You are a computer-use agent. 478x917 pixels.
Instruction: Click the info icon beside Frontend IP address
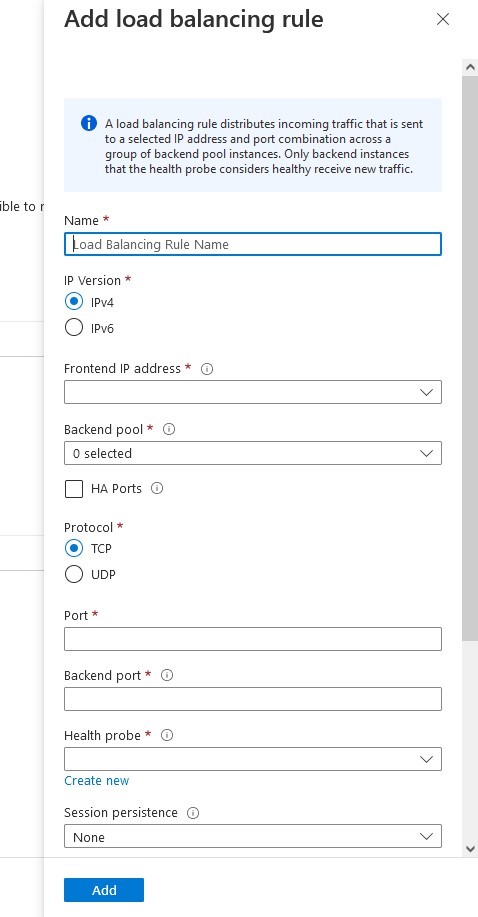[207, 369]
